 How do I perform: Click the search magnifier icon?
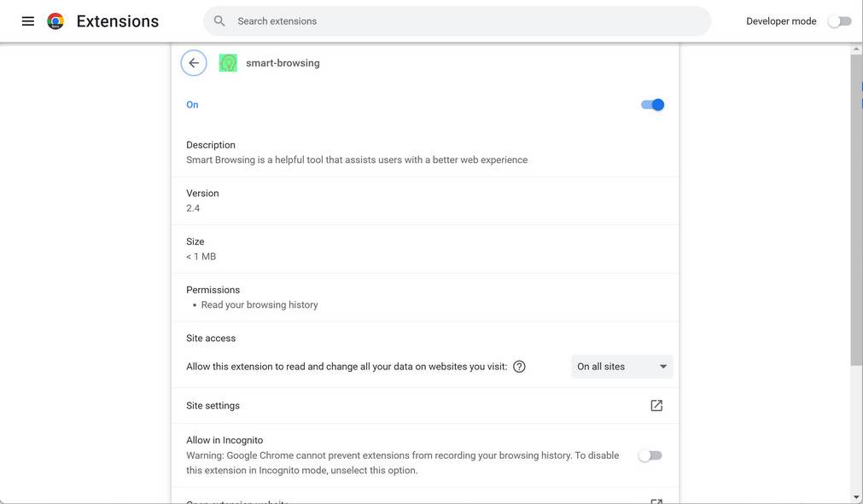click(x=219, y=21)
